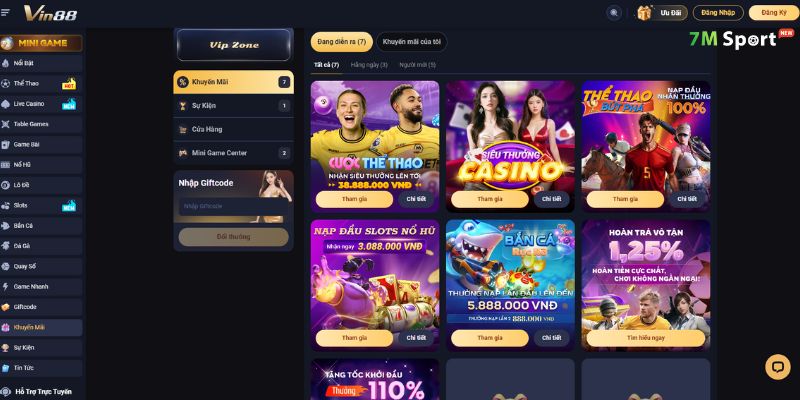Open the search magnifier icon in header
800x400 pixels.
coord(614,13)
